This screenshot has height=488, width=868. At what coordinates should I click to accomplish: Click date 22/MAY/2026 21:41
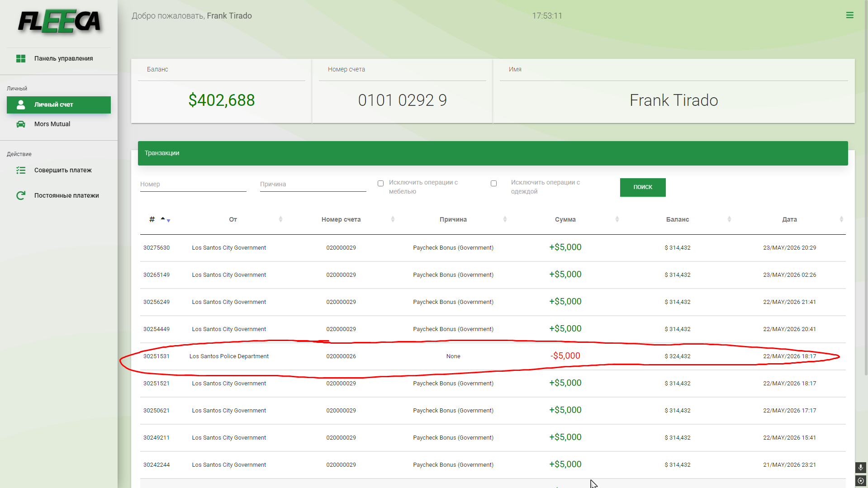pyautogui.click(x=790, y=302)
